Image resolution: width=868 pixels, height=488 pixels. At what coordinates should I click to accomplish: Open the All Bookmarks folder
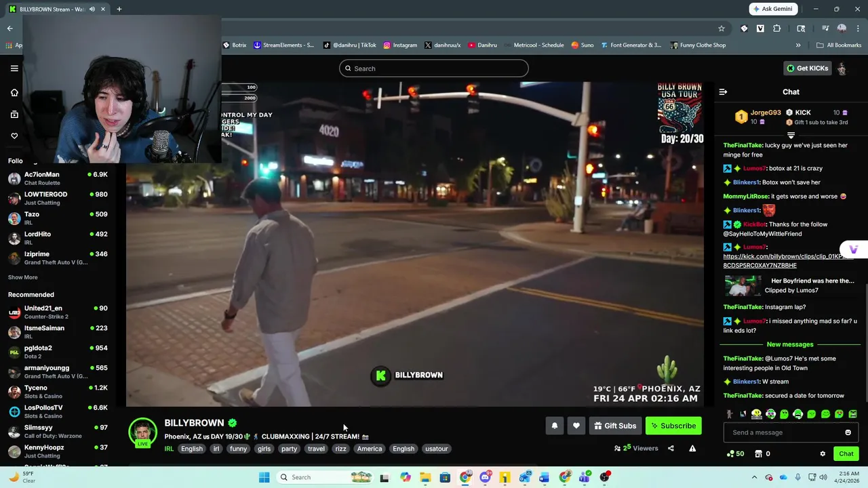839,45
